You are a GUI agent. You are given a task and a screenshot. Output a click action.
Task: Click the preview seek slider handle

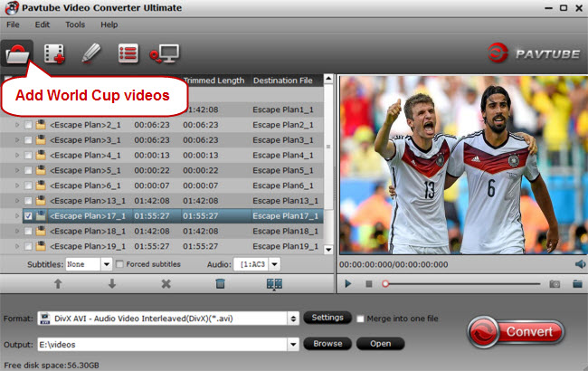(385, 284)
